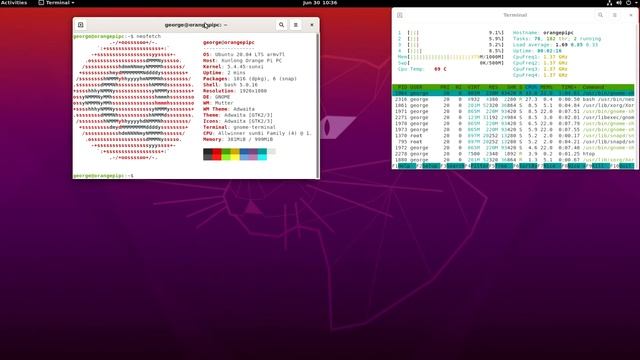Select htop process row PID 2271
Image resolution: width=640 pixels, height=360 pixels.
point(513,117)
